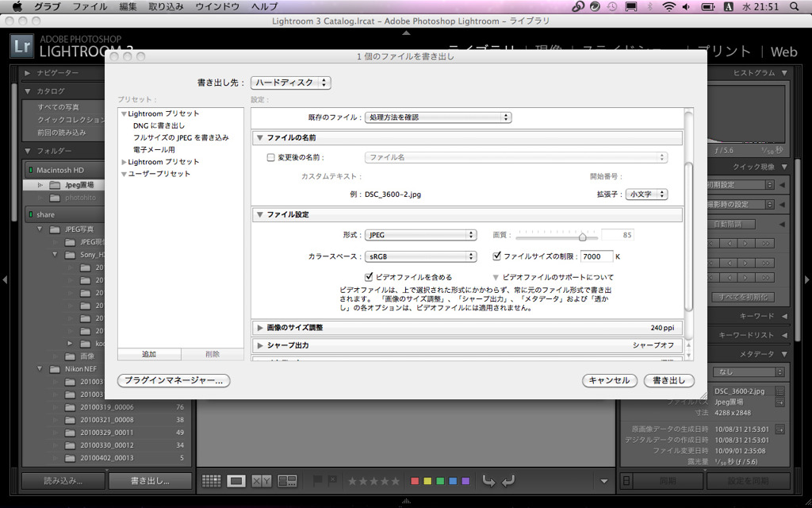Select DNG に書き出し preset
This screenshot has height=508, width=812.
click(159, 126)
